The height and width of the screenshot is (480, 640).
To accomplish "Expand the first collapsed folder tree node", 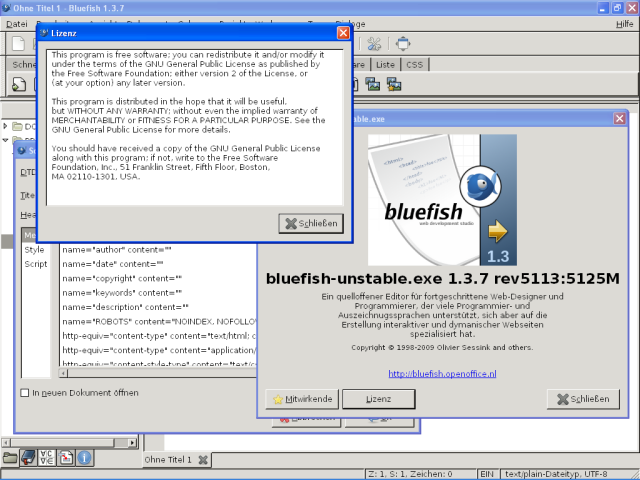I will (x=5, y=126).
